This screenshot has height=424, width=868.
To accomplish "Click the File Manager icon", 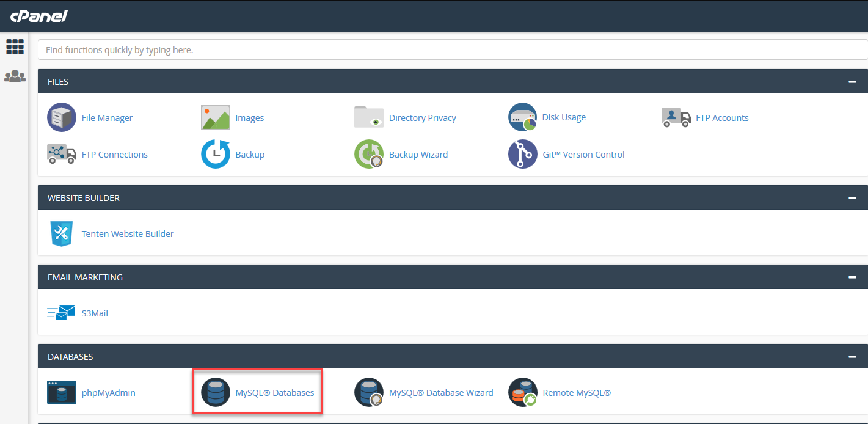I will pyautogui.click(x=62, y=117).
